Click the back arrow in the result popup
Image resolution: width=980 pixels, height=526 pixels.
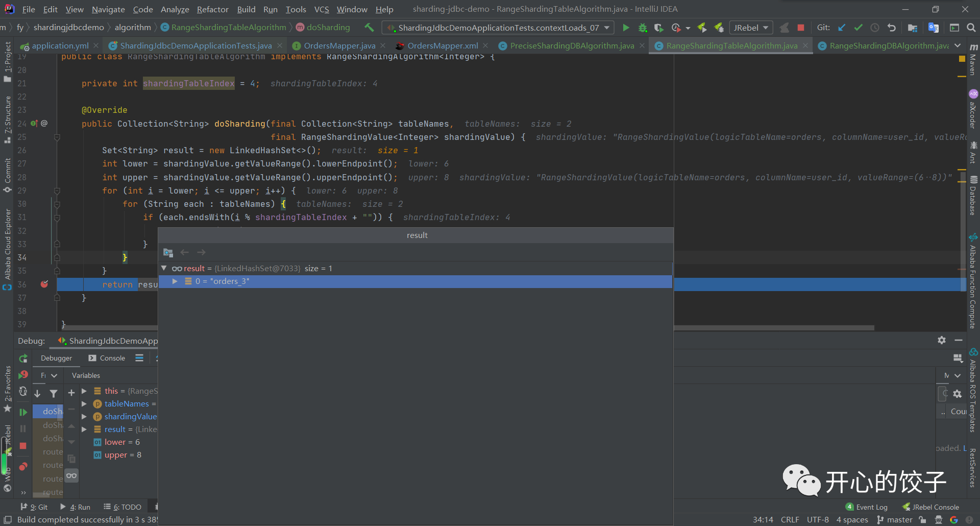pyautogui.click(x=185, y=252)
